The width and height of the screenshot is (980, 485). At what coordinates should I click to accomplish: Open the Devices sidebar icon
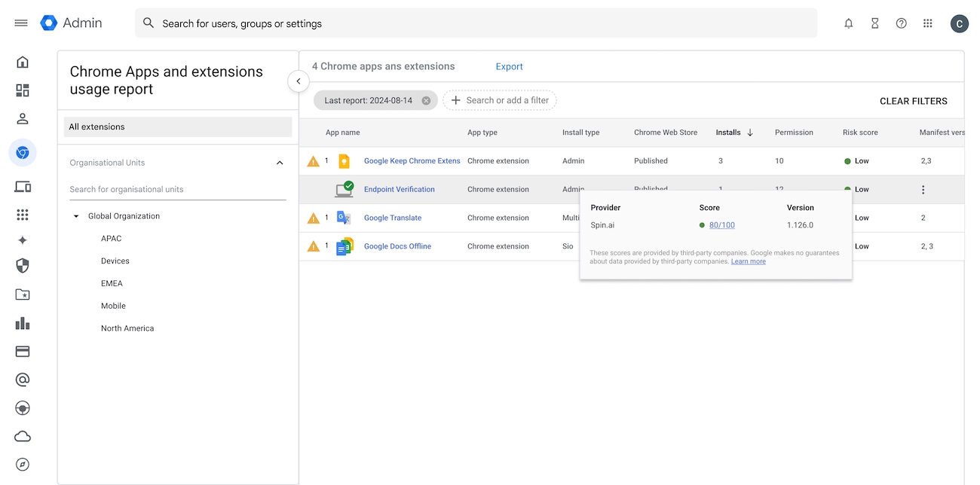point(23,187)
